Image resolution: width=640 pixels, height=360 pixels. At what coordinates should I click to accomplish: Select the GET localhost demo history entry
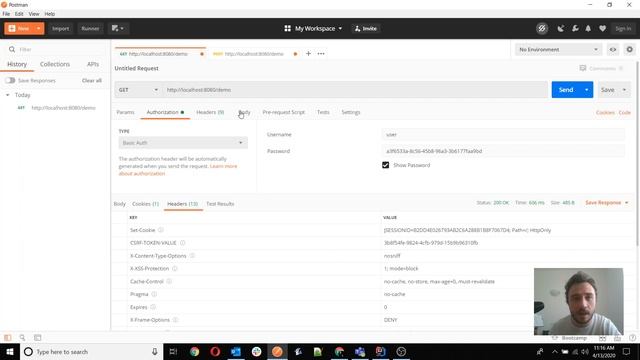(x=57, y=108)
